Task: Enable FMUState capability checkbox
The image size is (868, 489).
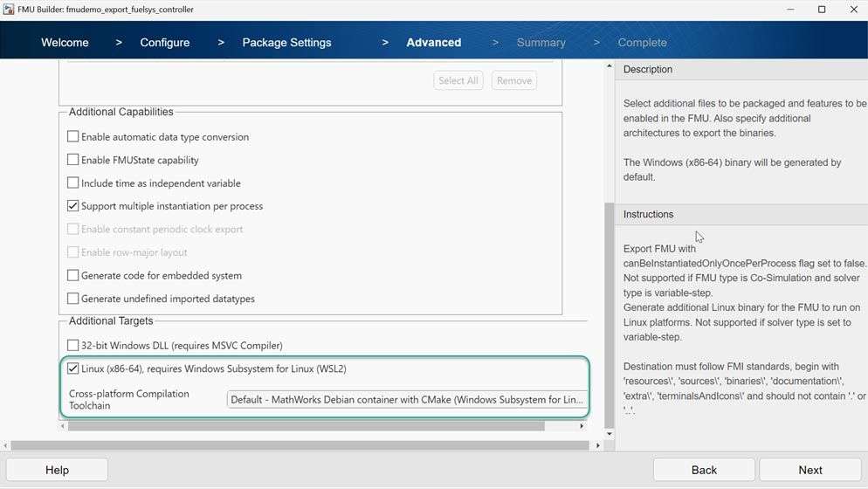Action: 73,161
